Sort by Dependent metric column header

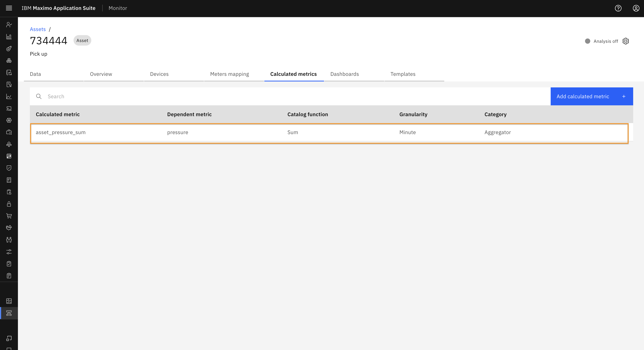click(189, 114)
